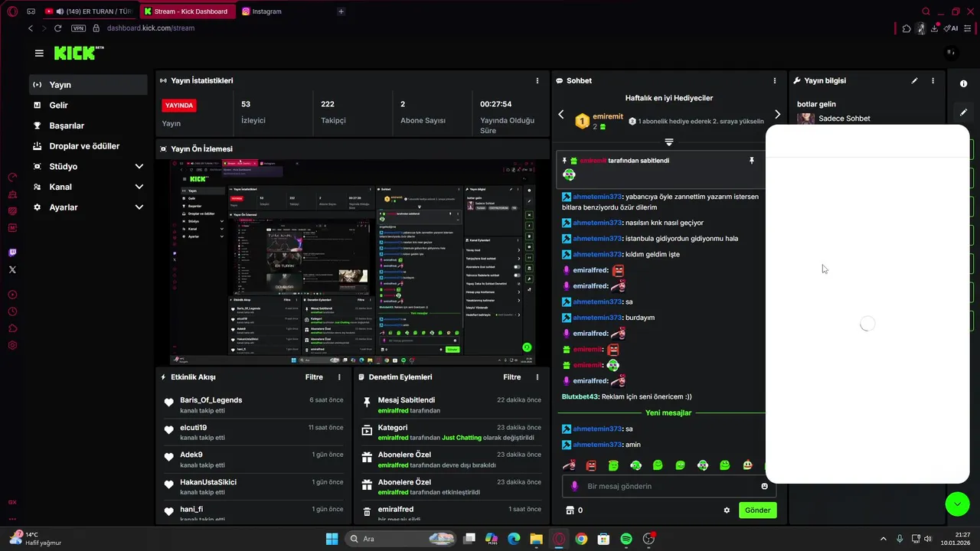Select the Mesaj Sabitlendi moderation entry
980x551 pixels.
coord(452,404)
